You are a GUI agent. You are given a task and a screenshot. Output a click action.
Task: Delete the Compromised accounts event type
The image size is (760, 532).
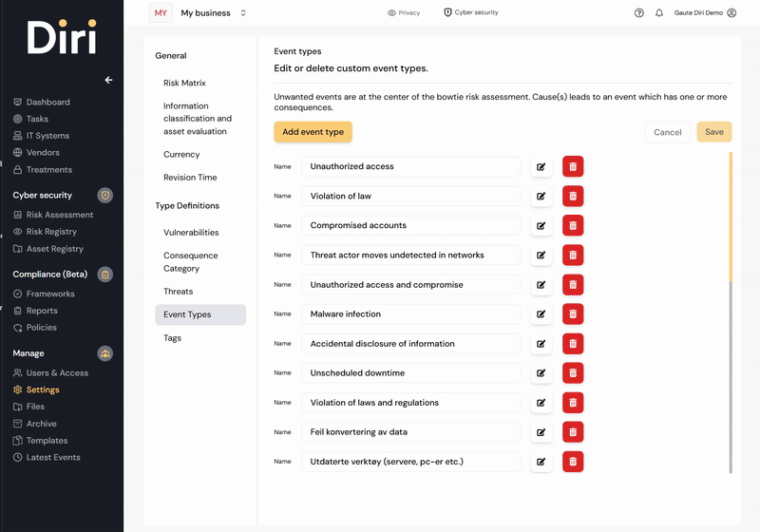573,226
